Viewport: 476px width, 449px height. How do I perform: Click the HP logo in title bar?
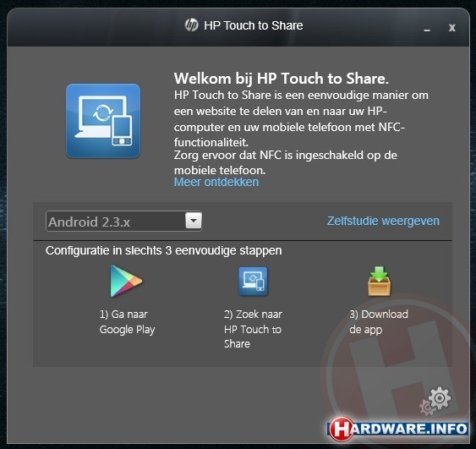(192, 25)
